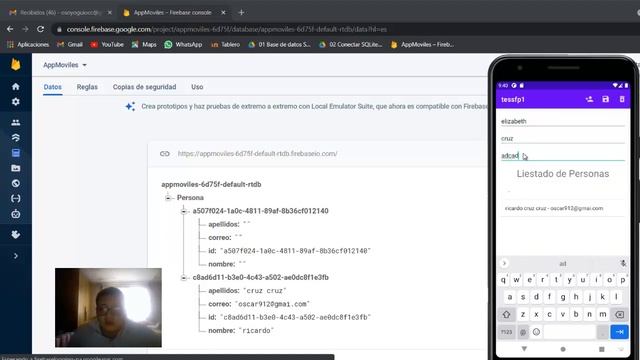Screen dimensions: 640x360
Task: Open Machine Learning robot icon in sidebar
Action: 16,214
